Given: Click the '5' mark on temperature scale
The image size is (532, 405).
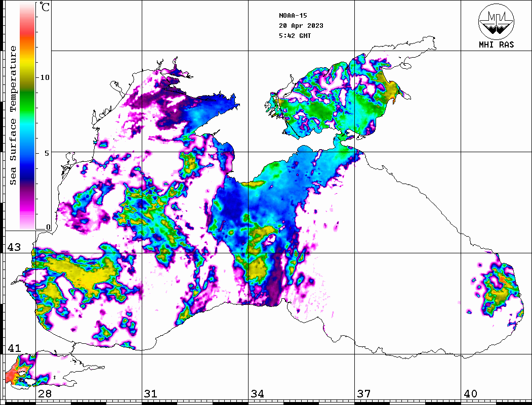Looking at the screenshot, I should [x=47, y=153].
